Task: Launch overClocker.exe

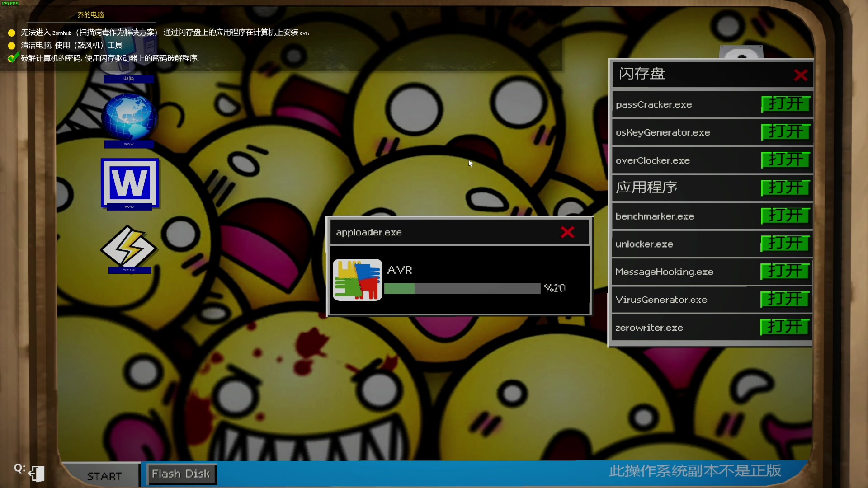Action: click(x=786, y=160)
